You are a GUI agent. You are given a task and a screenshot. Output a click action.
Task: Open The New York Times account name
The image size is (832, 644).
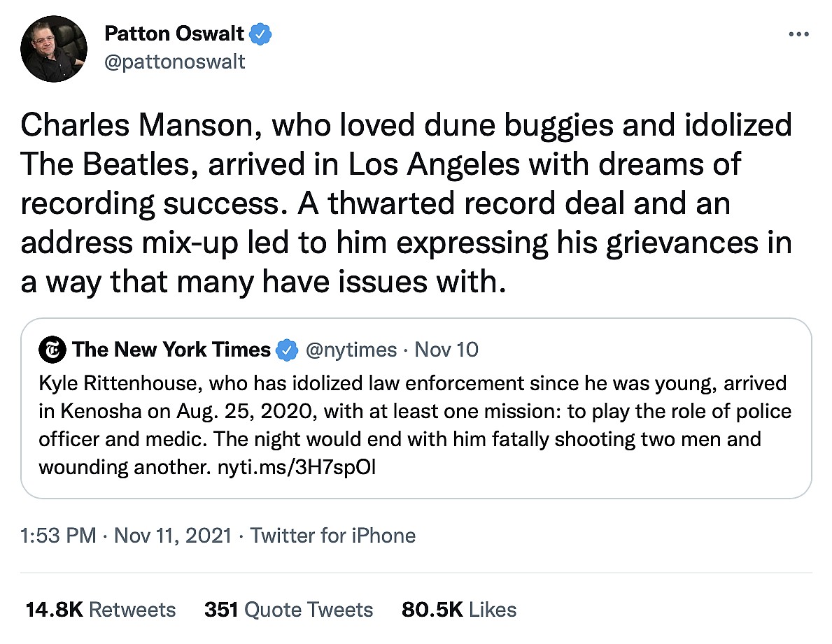pos(171,350)
